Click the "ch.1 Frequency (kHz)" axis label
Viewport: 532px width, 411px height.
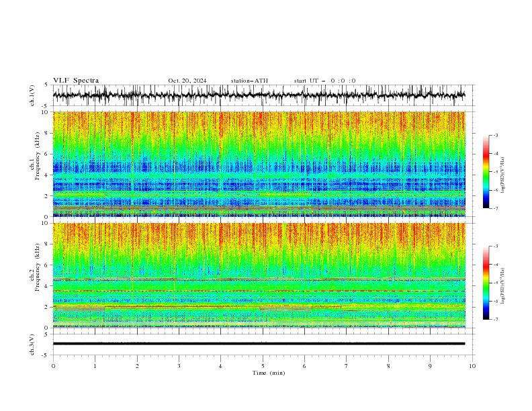(36, 156)
